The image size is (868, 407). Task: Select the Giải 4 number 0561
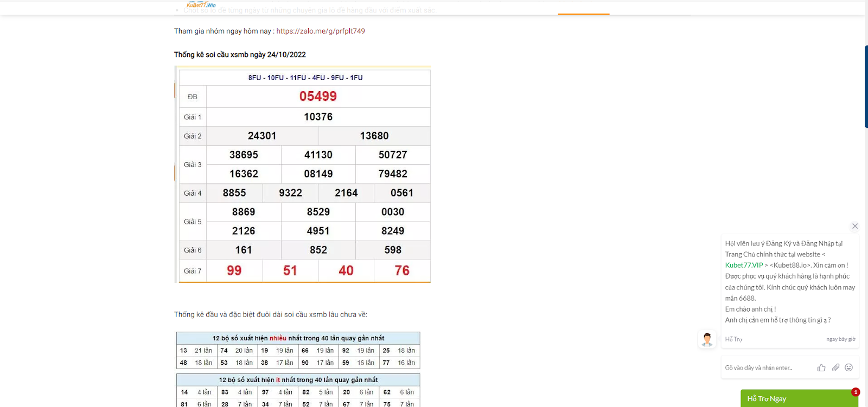point(402,193)
